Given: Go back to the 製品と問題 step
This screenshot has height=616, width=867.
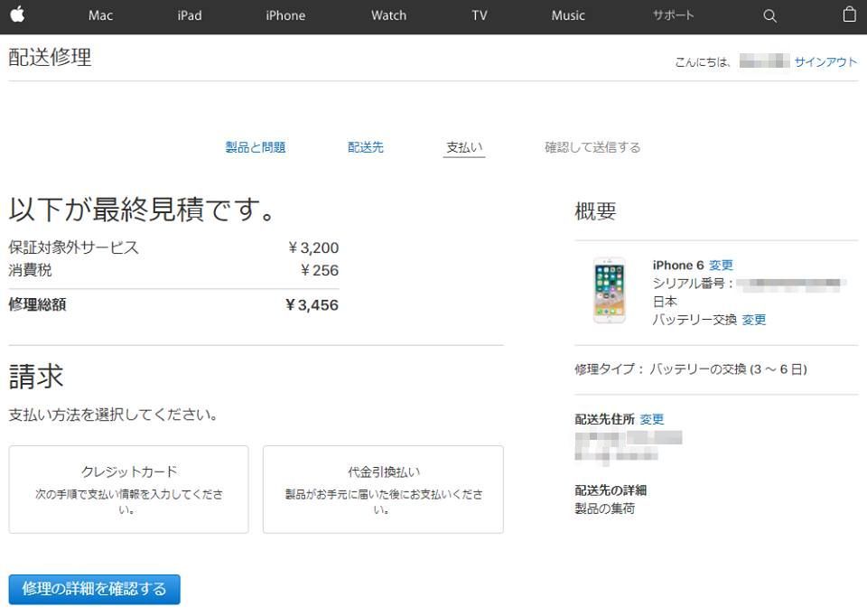Looking at the screenshot, I should (256, 147).
